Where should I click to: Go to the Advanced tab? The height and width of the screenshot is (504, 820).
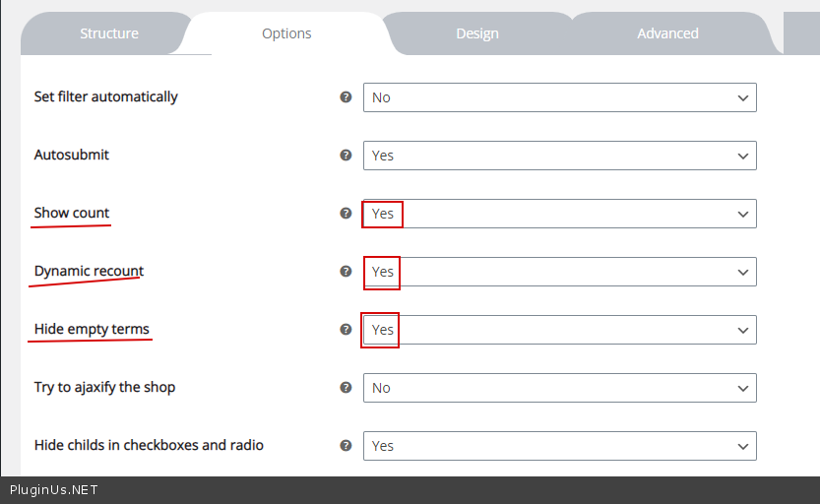point(667,33)
